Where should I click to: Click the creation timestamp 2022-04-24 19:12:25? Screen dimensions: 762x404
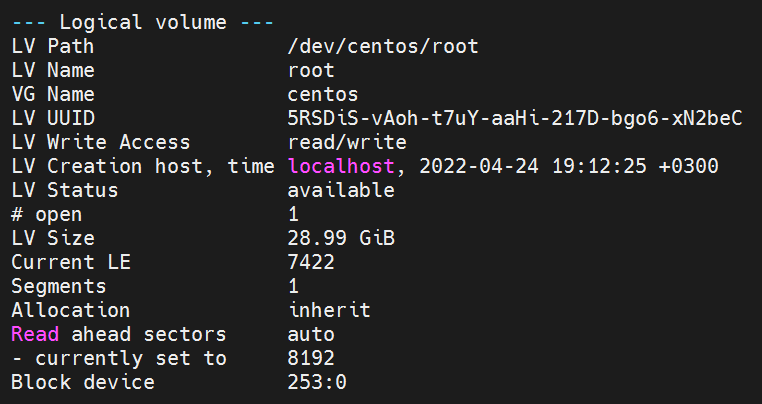(533, 166)
